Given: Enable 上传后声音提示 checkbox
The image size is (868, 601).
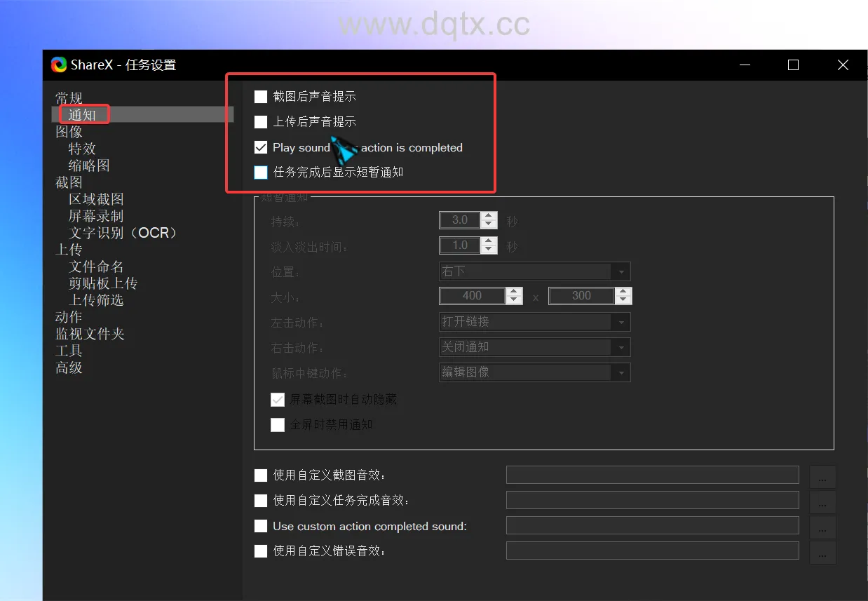Looking at the screenshot, I should (x=261, y=122).
